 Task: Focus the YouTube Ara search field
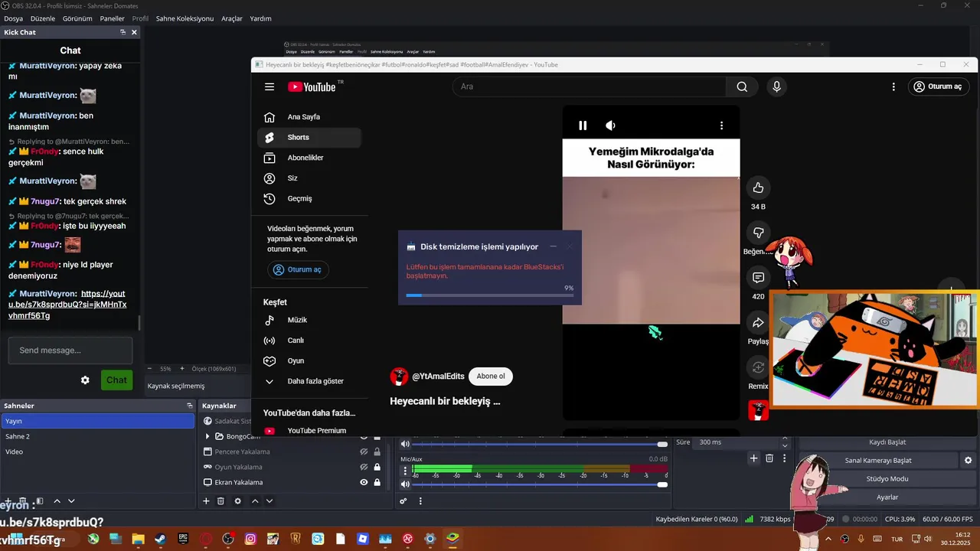tap(590, 86)
